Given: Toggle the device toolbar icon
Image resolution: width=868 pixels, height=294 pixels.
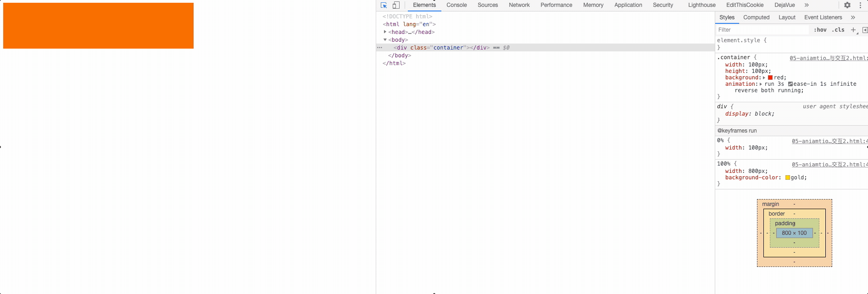Looking at the screenshot, I should coord(396,5).
